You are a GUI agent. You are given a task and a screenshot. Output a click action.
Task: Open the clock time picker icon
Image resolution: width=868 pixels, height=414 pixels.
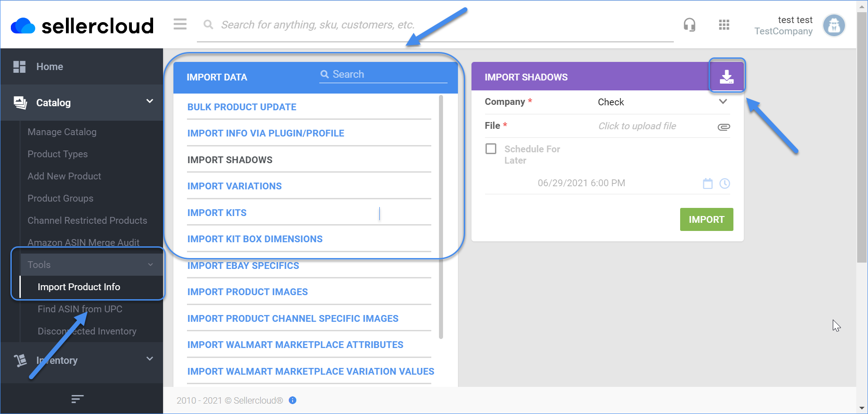(724, 183)
